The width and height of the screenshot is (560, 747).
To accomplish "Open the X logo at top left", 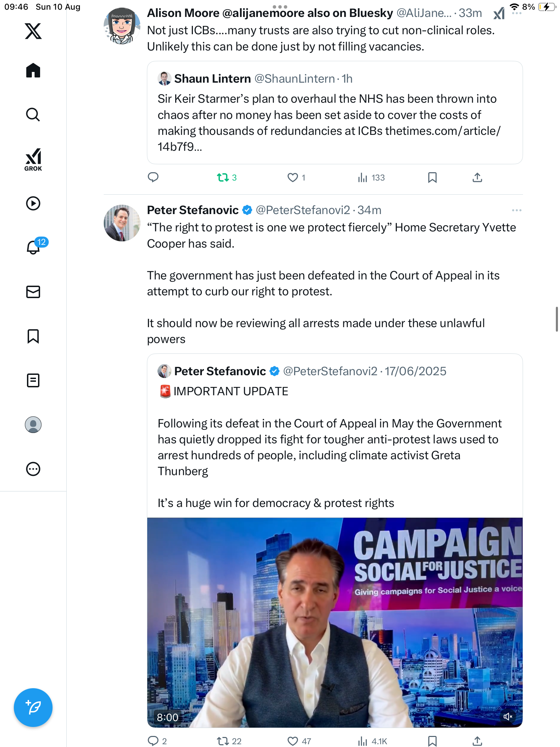I will pos(33,31).
